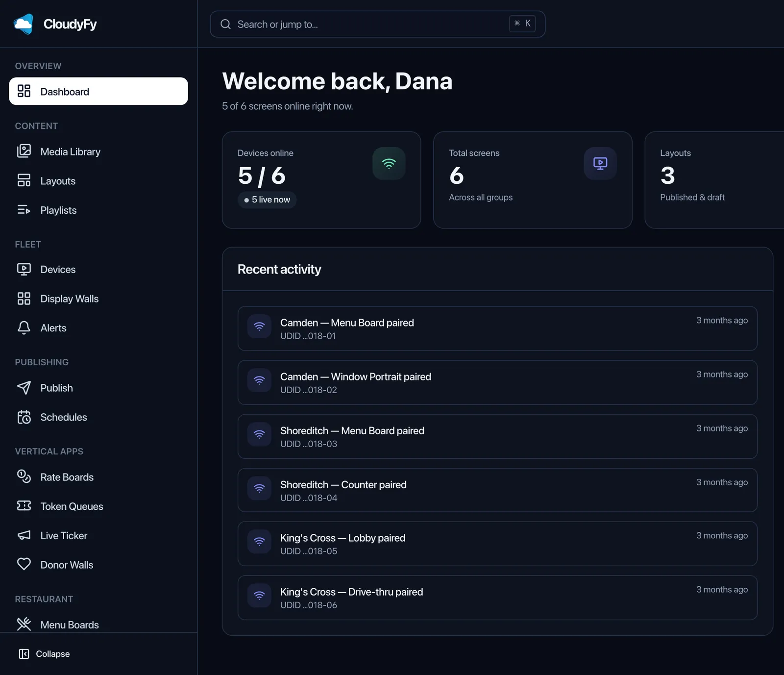The image size is (784, 675).
Task: Click wifi icon beside King's Cross — Drive-thru paired
Action: (259, 596)
